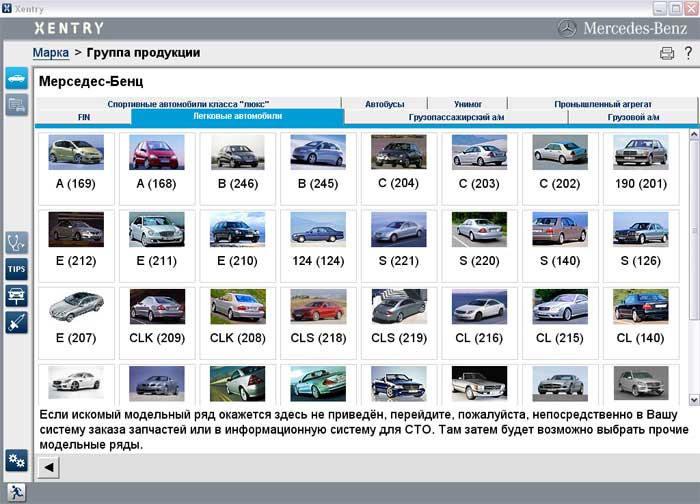Viewport: 700px width, 504px height.
Task: Open the settings gears sidebar icon
Action: [x=16, y=460]
